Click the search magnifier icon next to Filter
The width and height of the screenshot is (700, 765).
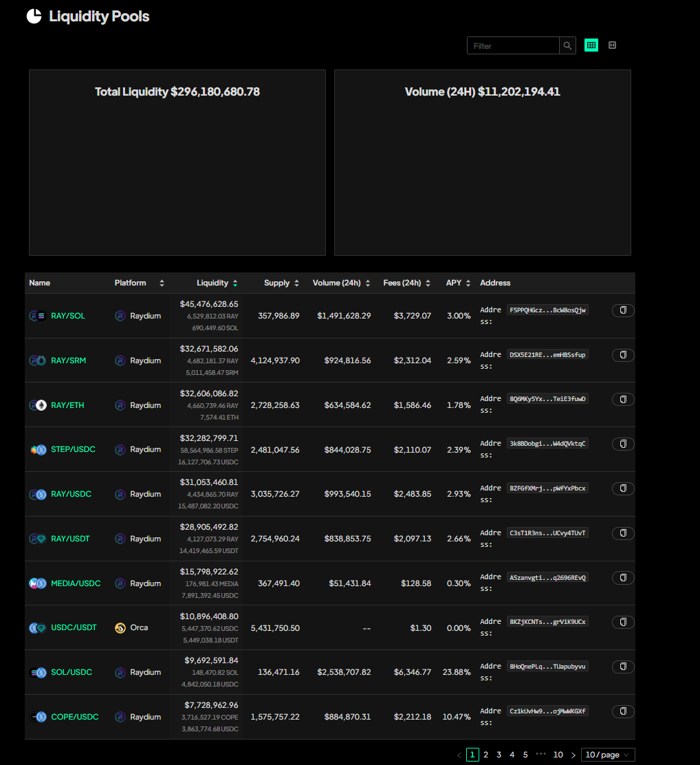567,45
